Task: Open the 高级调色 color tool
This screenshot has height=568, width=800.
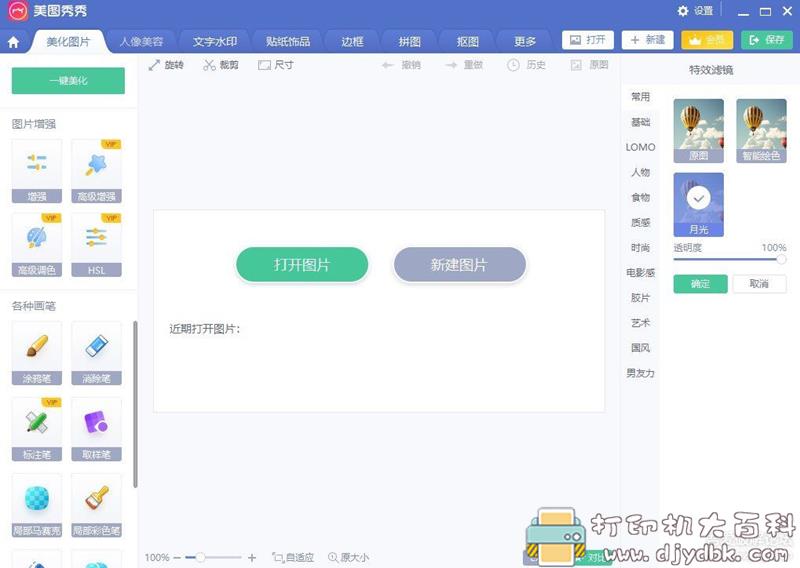Action: (37, 245)
